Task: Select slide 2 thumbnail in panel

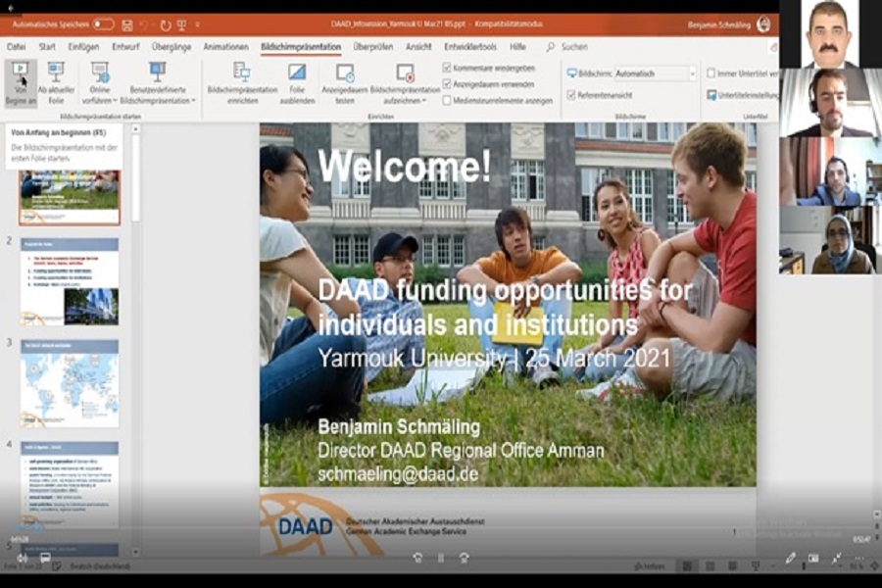Action: point(70,281)
